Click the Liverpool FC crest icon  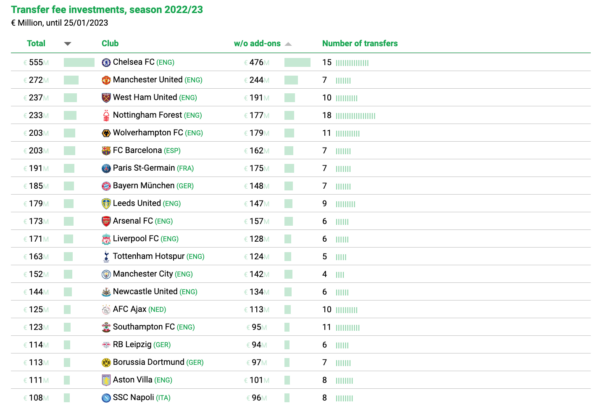point(106,239)
